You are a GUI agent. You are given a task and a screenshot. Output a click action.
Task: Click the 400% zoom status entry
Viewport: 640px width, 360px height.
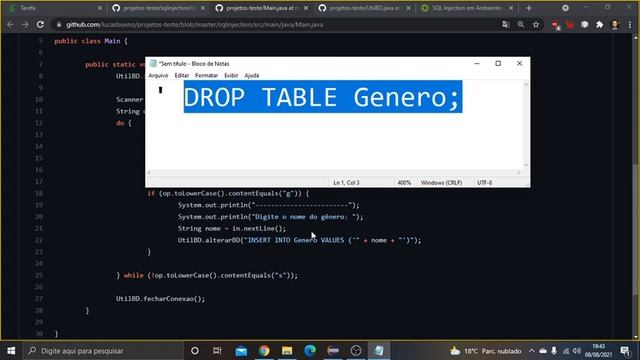(404, 183)
